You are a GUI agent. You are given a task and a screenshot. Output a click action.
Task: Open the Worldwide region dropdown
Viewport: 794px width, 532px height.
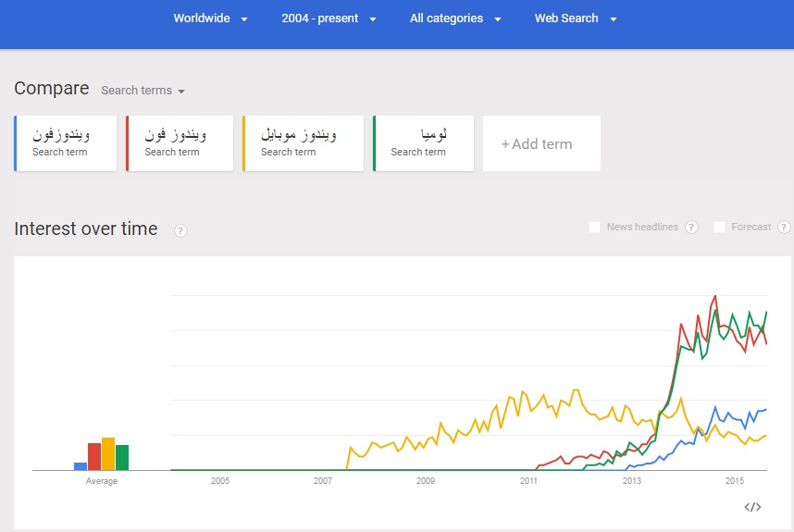click(210, 19)
